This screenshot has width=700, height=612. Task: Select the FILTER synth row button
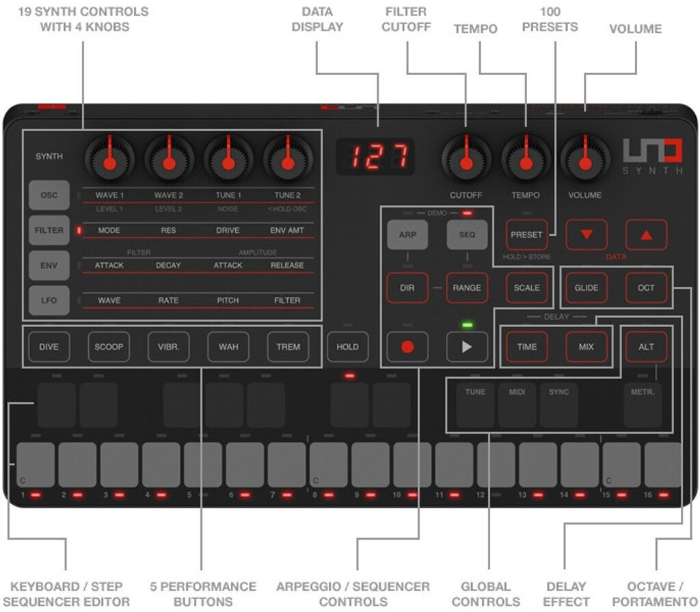49,230
